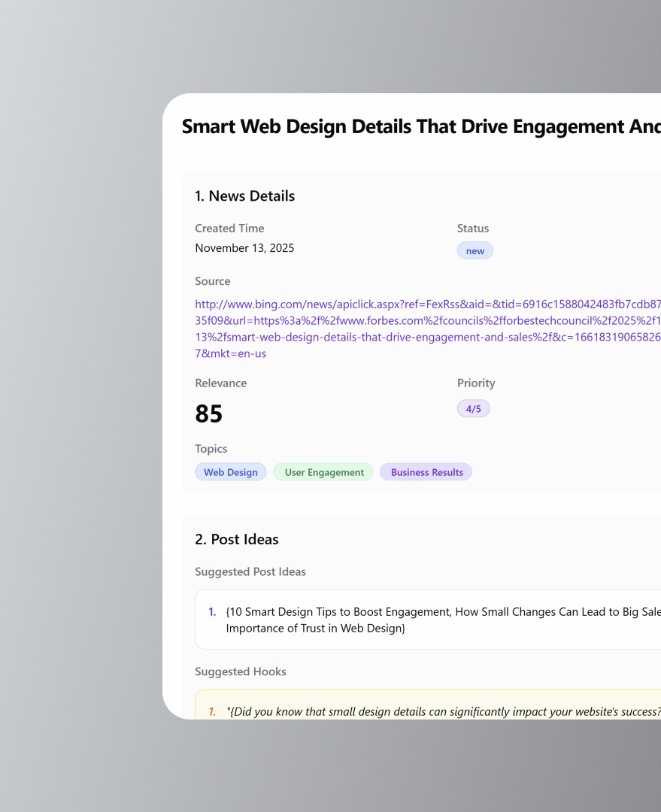This screenshot has height=812, width=661.
Task: Toggle the "new" status indicator
Action: (x=475, y=250)
